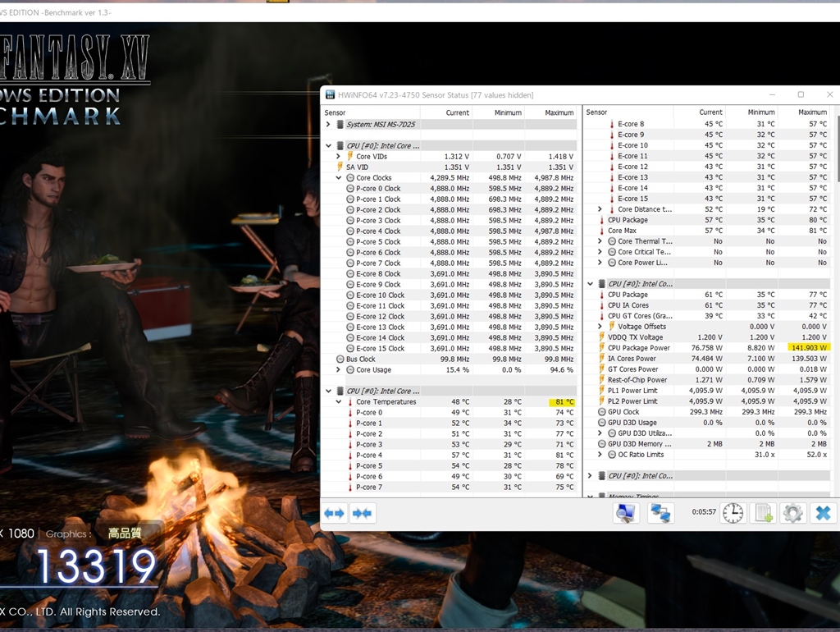This screenshot has height=632, width=840.
Task: Expand the GPU D3D Utilizations row
Action: click(600, 433)
